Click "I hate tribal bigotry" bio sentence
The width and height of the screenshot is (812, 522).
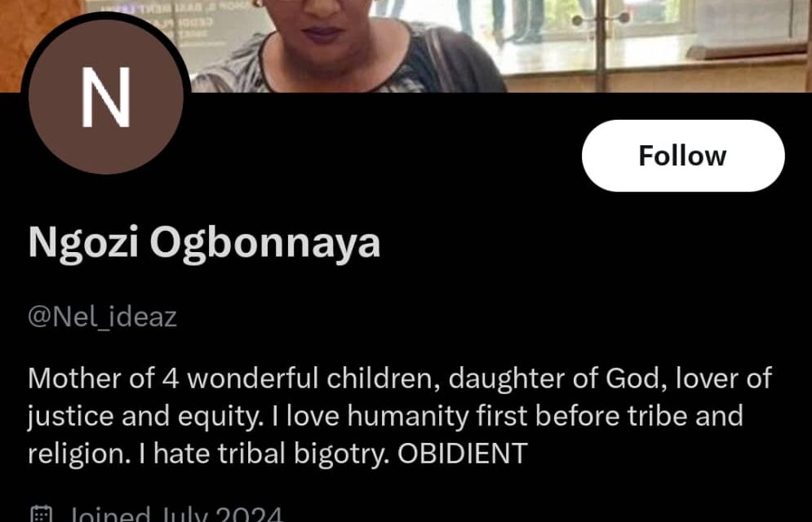[x=264, y=453]
